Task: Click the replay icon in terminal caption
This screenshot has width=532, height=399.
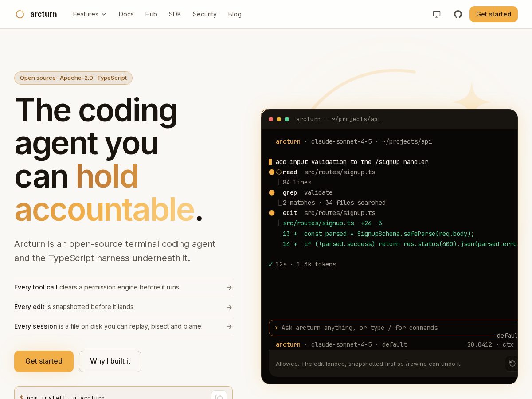Action: click(512, 364)
